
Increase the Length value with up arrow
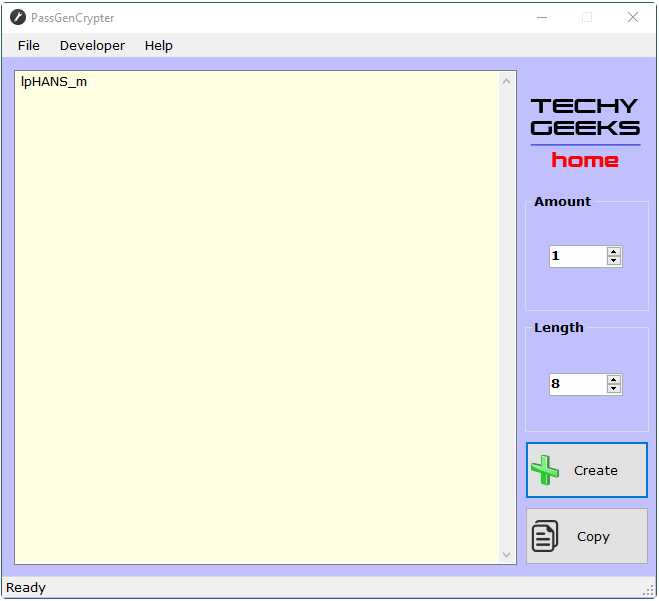(614, 379)
